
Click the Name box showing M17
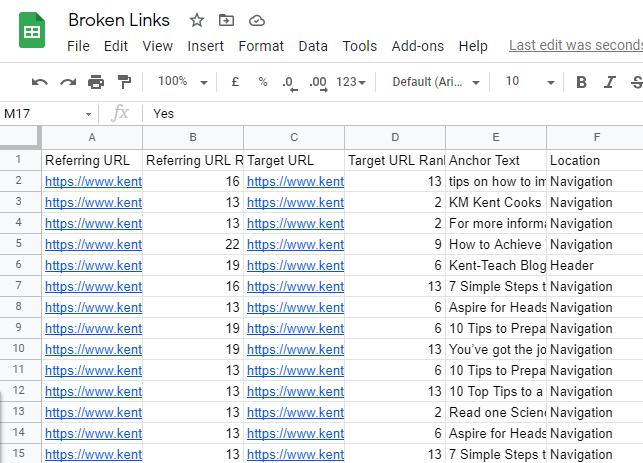pyautogui.click(x=48, y=114)
